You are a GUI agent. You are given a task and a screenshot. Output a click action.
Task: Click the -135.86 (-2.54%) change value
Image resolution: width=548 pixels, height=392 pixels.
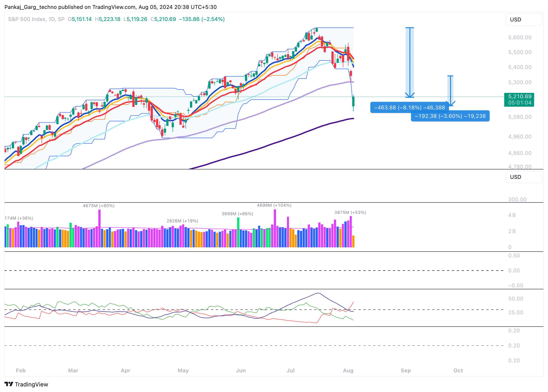(202, 19)
